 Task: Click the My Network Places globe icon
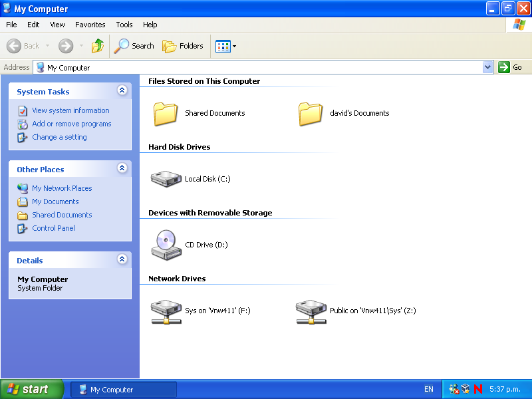click(x=23, y=188)
